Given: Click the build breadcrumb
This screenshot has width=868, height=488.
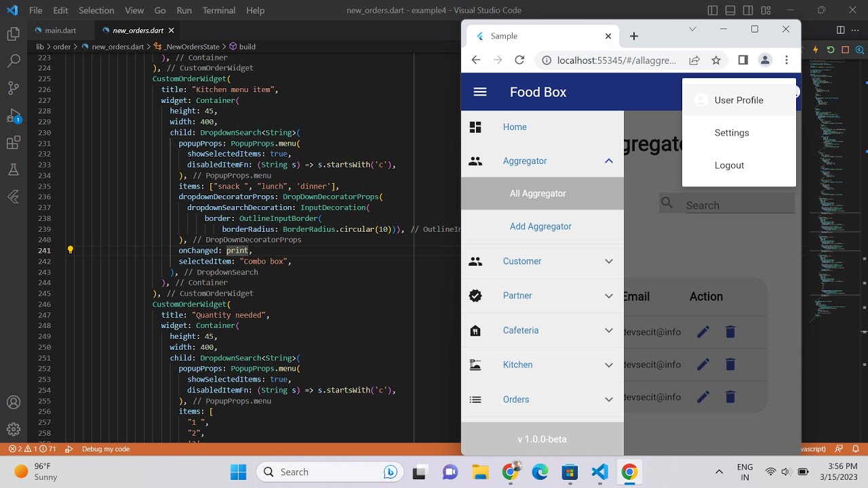Looking at the screenshot, I should click(x=242, y=47).
